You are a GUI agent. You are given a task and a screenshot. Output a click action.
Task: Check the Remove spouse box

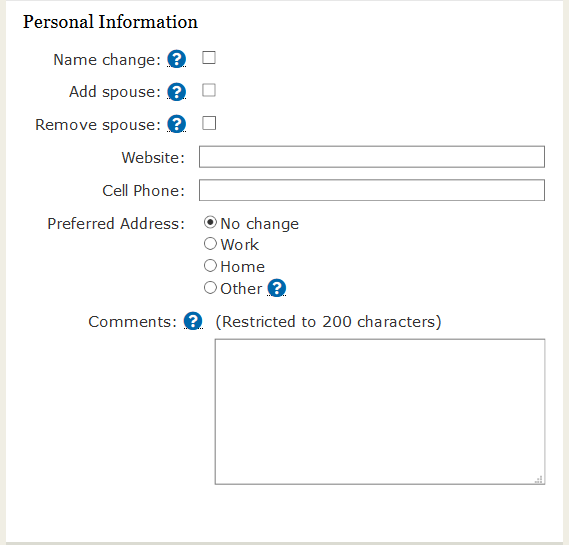click(209, 123)
